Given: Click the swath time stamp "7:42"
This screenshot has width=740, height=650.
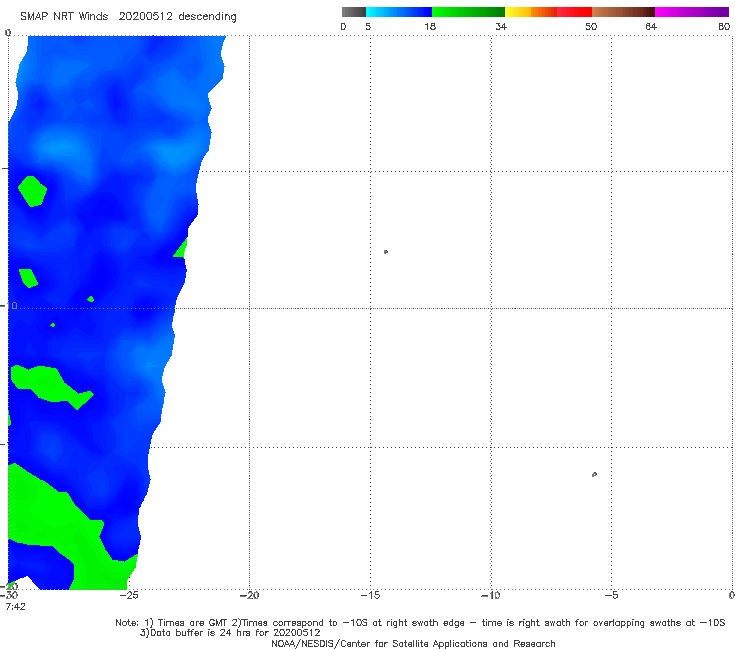Looking at the screenshot, I should [16, 607].
